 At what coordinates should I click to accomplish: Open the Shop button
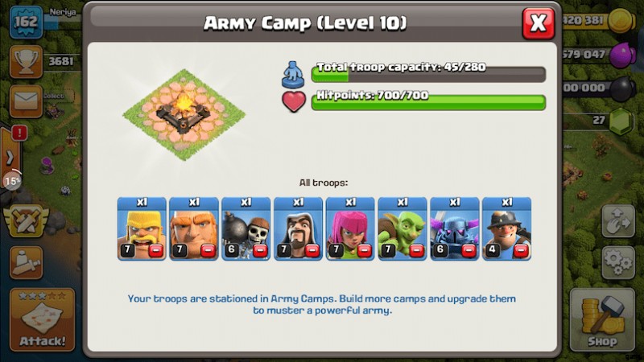[601, 320]
